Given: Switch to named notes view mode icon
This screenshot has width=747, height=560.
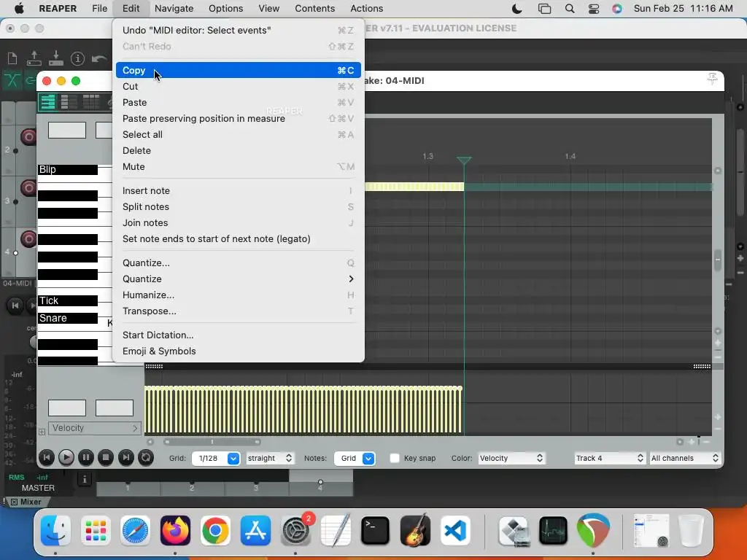Looking at the screenshot, I should [69, 102].
